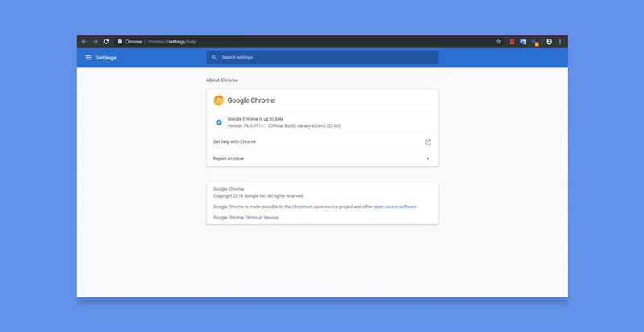
Task: Go back with the browser back arrow
Action: click(85, 42)
